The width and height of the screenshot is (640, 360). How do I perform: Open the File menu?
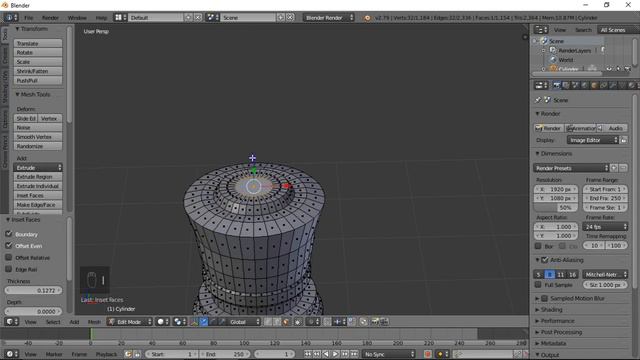tap(29, 18)
